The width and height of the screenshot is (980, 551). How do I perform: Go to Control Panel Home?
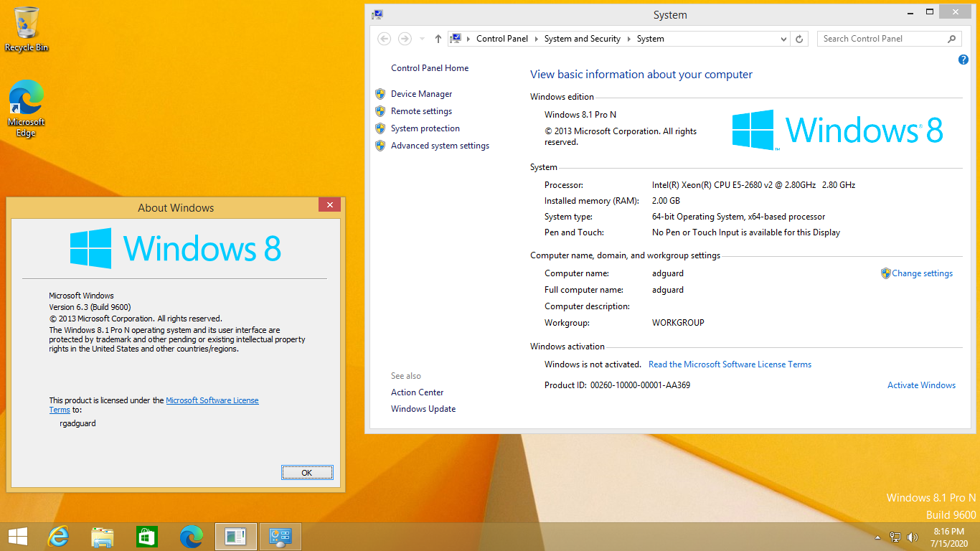(x=430, y=68)
